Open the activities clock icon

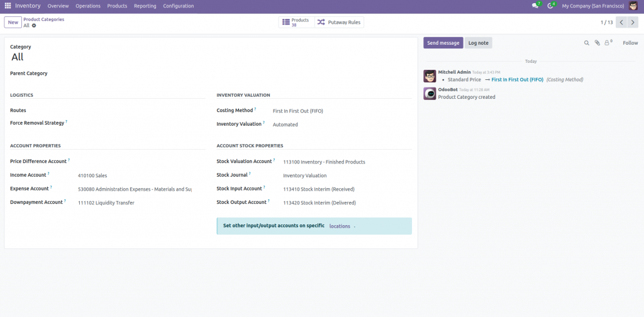(x=550, y=6)
